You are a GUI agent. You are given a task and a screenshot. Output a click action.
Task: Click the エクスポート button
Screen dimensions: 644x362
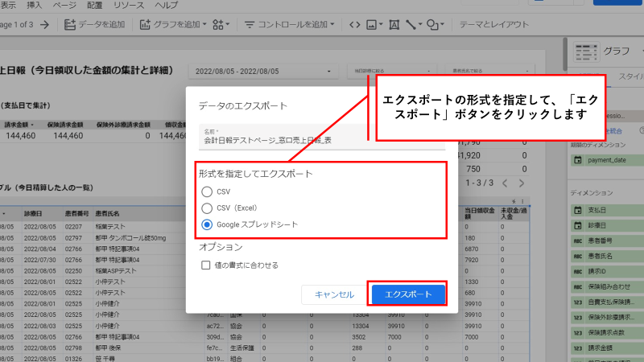pyautogui.click(x=408, y=294)
